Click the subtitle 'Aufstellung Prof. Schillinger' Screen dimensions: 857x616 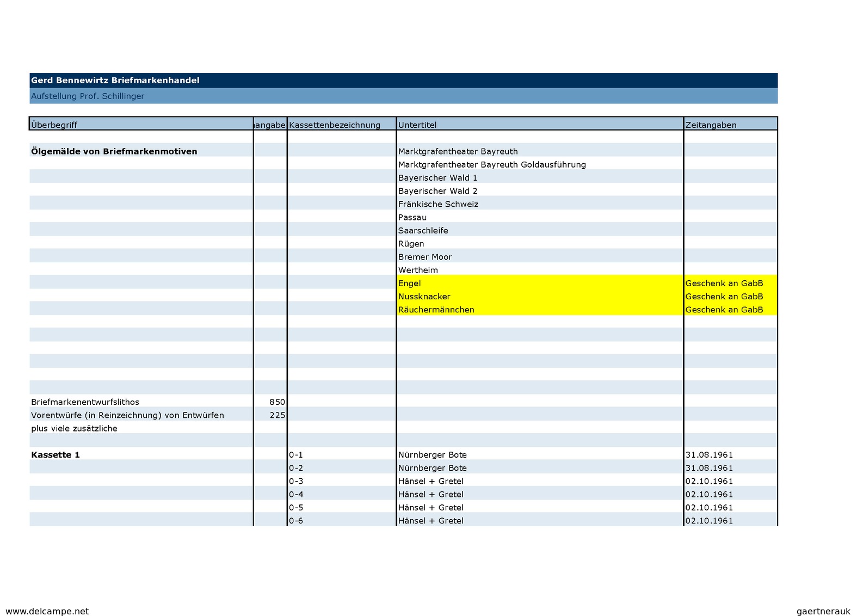88,96
